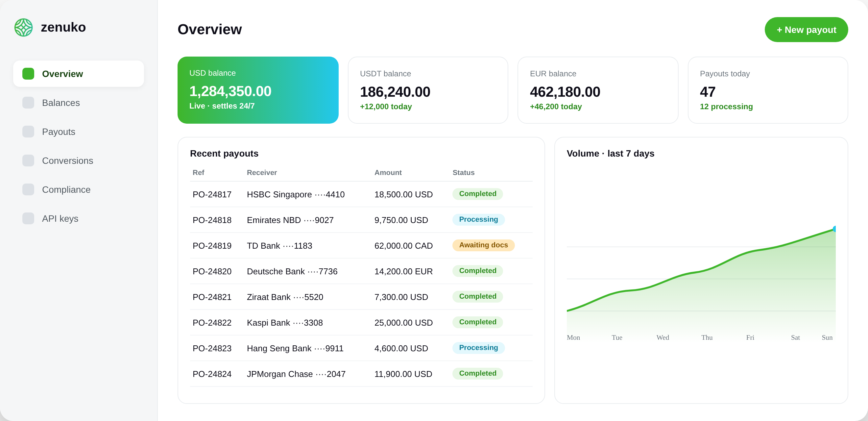Image resolution: width=868 pixels, height=421 pixels.
Task: Navigate to Conversions
Action: pyautogui.click(x=79, y=161)
